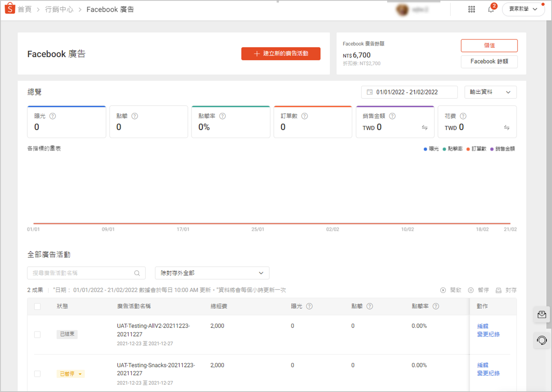Click the help icon in 點擊率 table header
The image size is (552, 392).
click(436, 306)
